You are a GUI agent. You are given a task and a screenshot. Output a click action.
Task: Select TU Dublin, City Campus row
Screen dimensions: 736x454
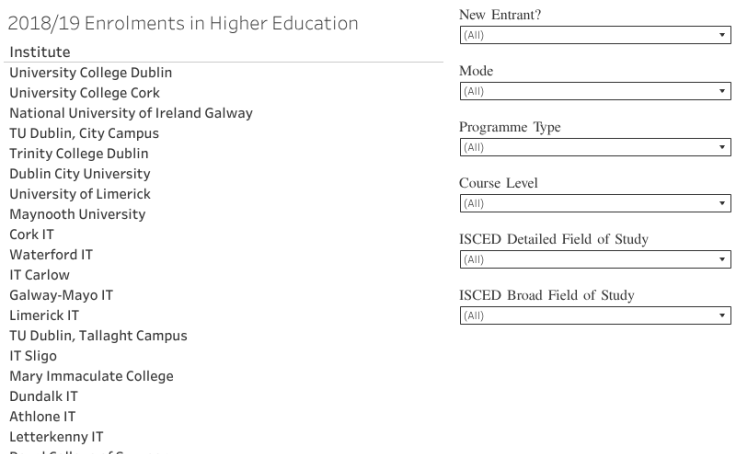pos(84,133)
